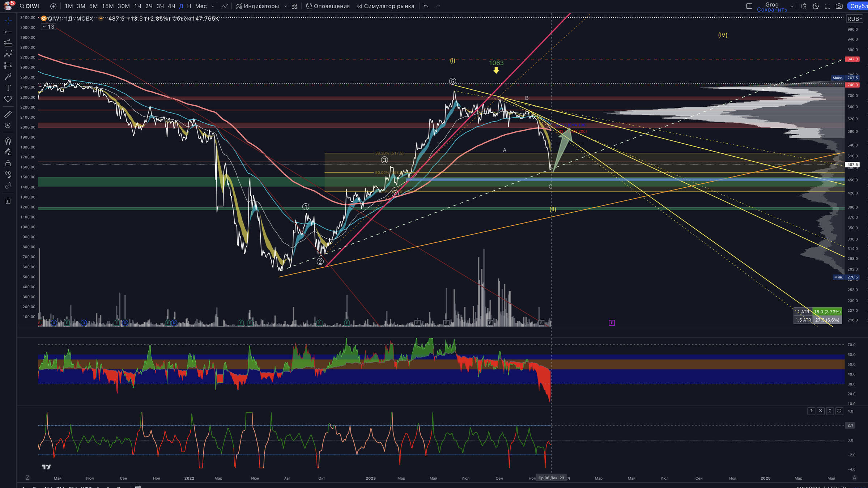868x488 pixels.
Task: Open QIWI symbol search
Action: tap(30, 6)
